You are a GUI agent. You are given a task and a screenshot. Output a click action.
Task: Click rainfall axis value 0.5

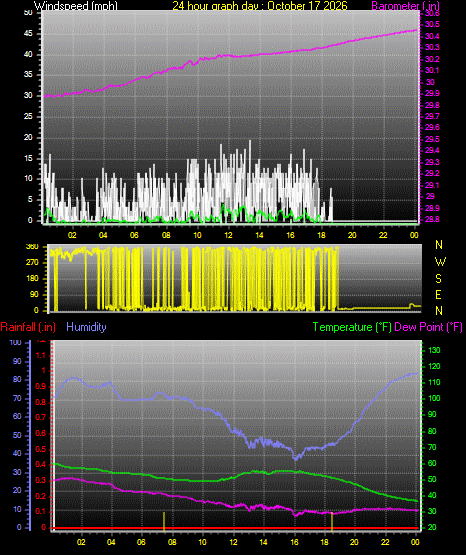pyautogui.click(x=41, y=449)
